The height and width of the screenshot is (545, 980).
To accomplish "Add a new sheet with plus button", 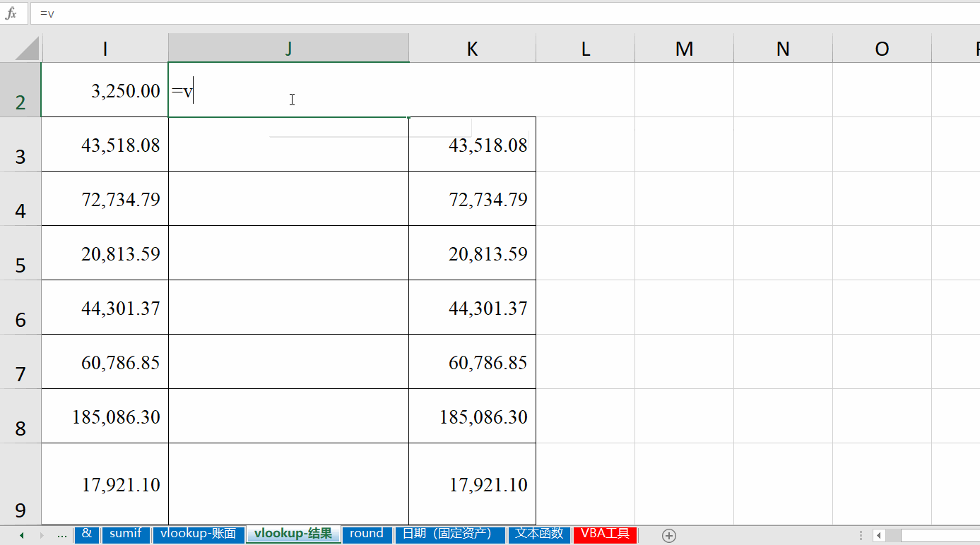I will [669, 535].
